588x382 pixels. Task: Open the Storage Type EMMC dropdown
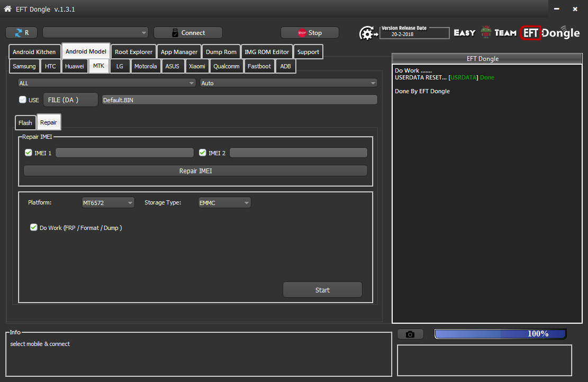224,202
